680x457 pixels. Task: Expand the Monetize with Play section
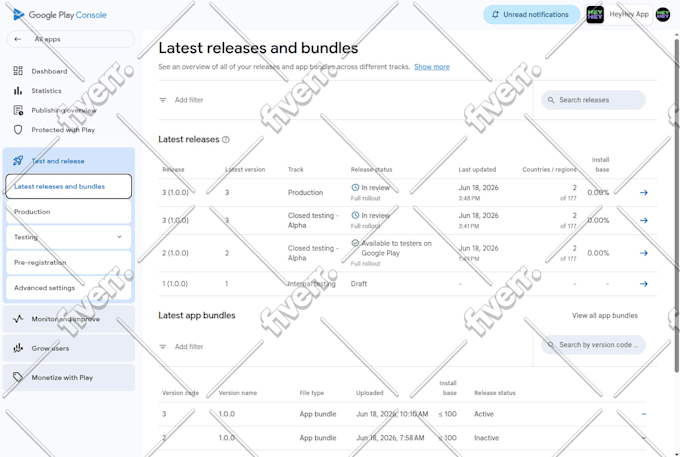[x=69, y=377]
